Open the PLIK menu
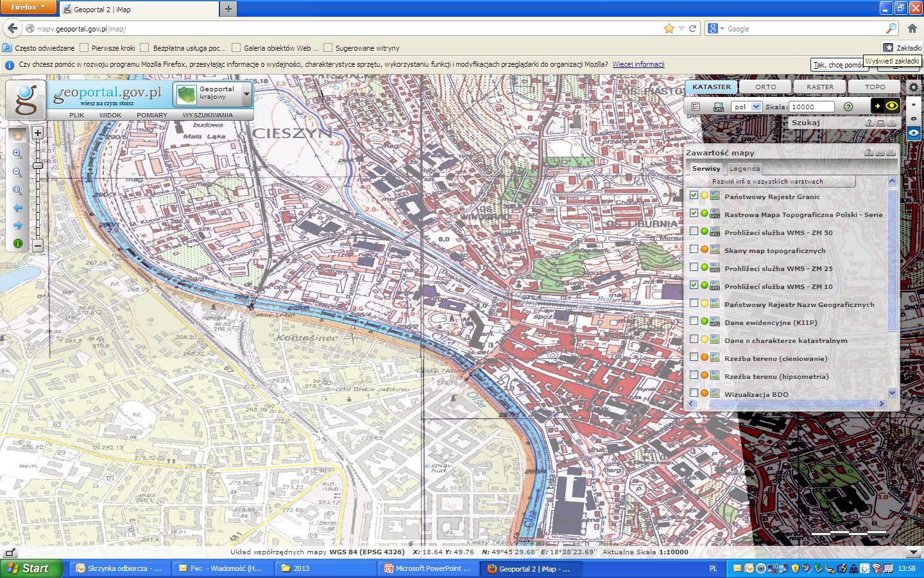This screenshot has height=578, width=924. pos(76,115)
